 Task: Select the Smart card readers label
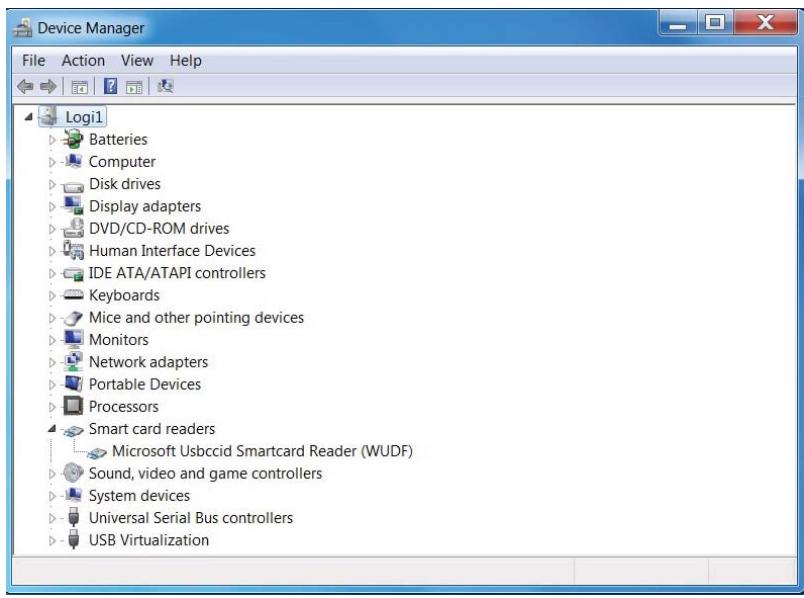152,429
